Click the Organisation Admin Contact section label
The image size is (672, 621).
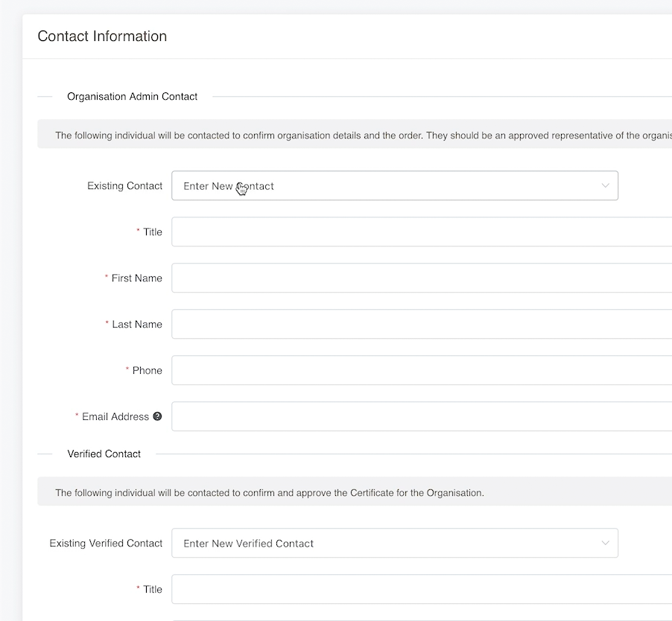pyautogui.click(x=132, y=96)
